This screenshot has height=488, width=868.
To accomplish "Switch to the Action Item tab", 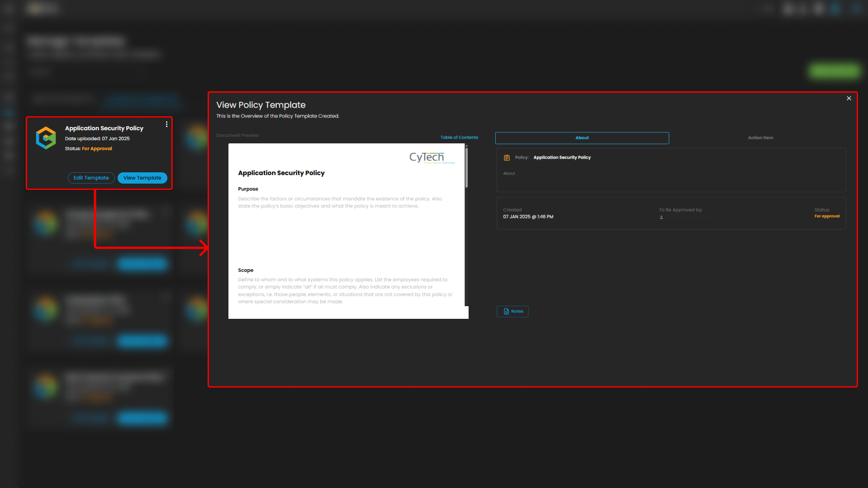I will (x=760, y=138).
